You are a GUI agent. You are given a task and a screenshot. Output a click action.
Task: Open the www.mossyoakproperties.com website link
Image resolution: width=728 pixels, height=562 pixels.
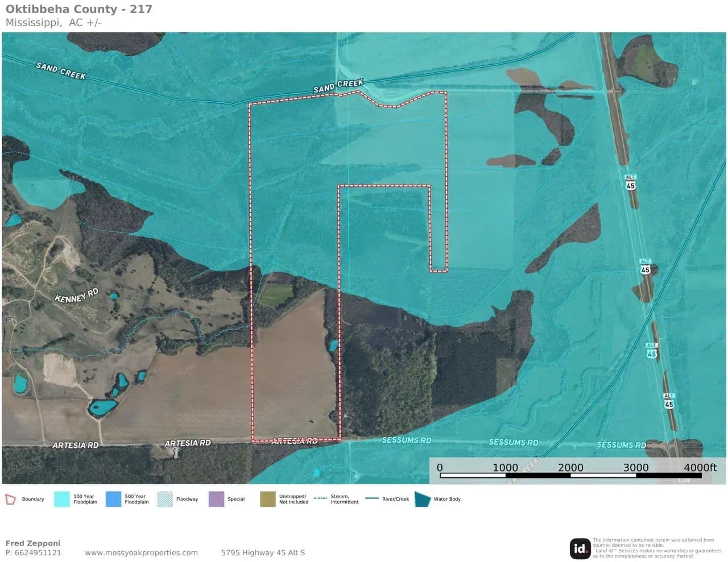click(x=141, y=552)
